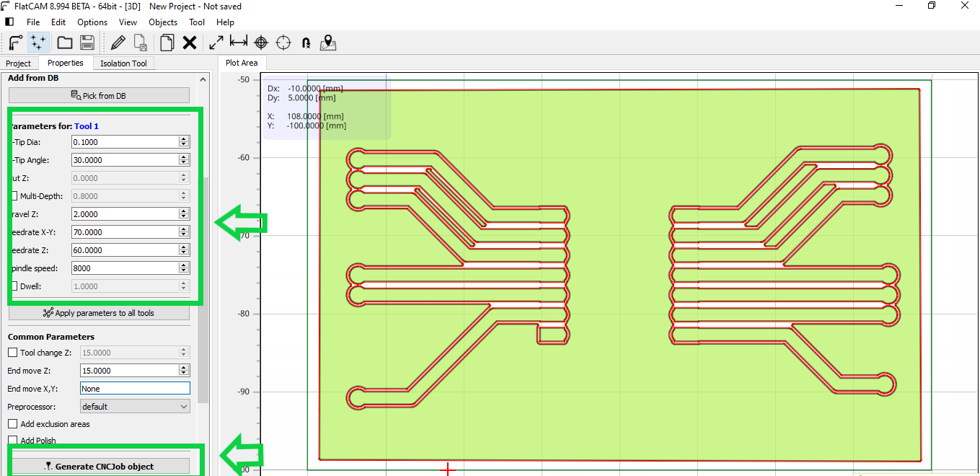The height and width of the screenshot is (476, 980).
Task: Click the locate-in-object map pin icon
Action: [328, 43]
